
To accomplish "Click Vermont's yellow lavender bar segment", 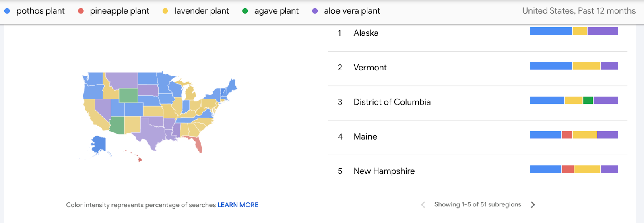I will click(x=586, y=66).
